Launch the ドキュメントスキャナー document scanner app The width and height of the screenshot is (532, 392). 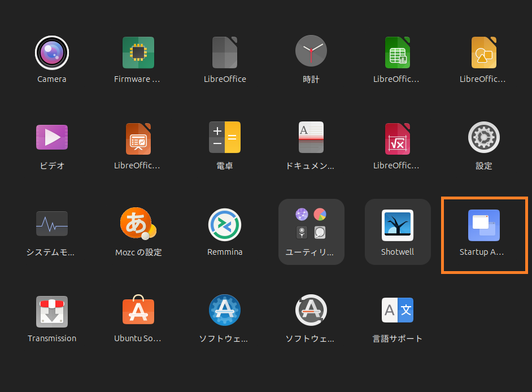pyautogui.click(x=311, y=138)
